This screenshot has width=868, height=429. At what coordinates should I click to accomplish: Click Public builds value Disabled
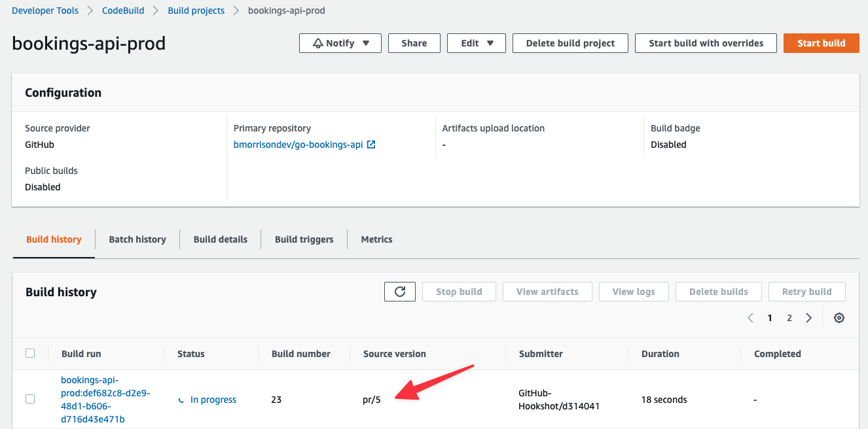coord(43,187)
